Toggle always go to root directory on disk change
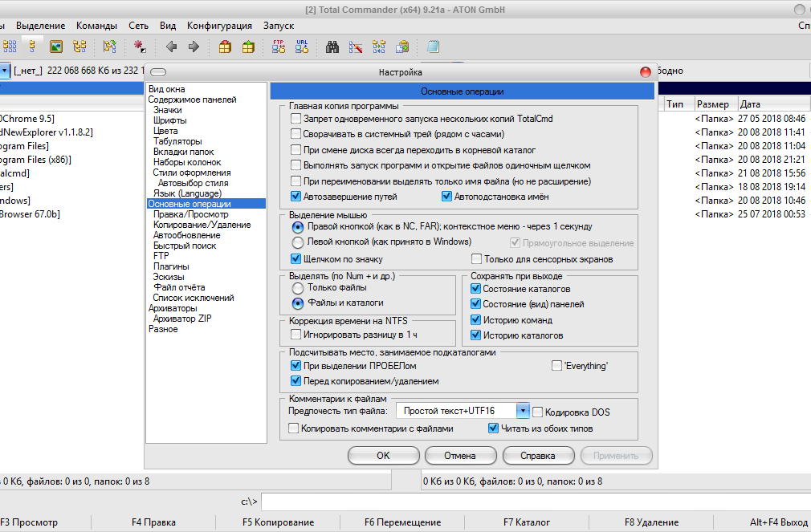Image resolution: width=811 pixels, height=532 pixels. [x=295, y=150]
